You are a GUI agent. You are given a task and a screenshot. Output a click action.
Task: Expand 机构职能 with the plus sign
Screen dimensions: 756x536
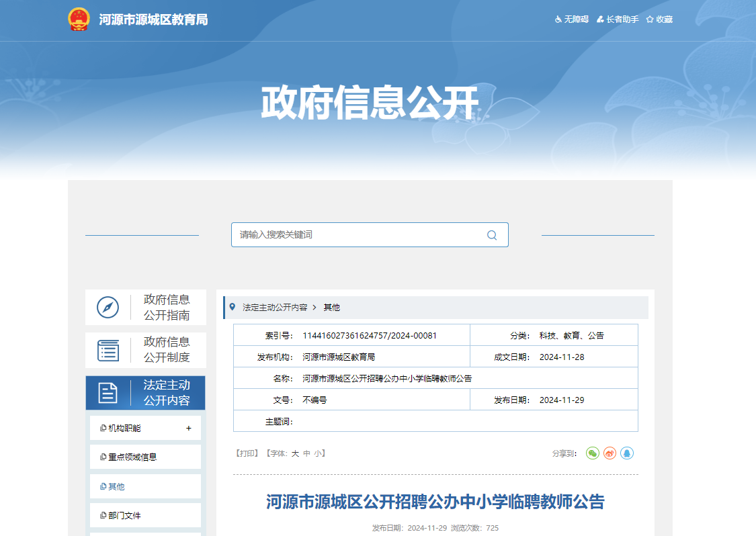coord(189,429)
